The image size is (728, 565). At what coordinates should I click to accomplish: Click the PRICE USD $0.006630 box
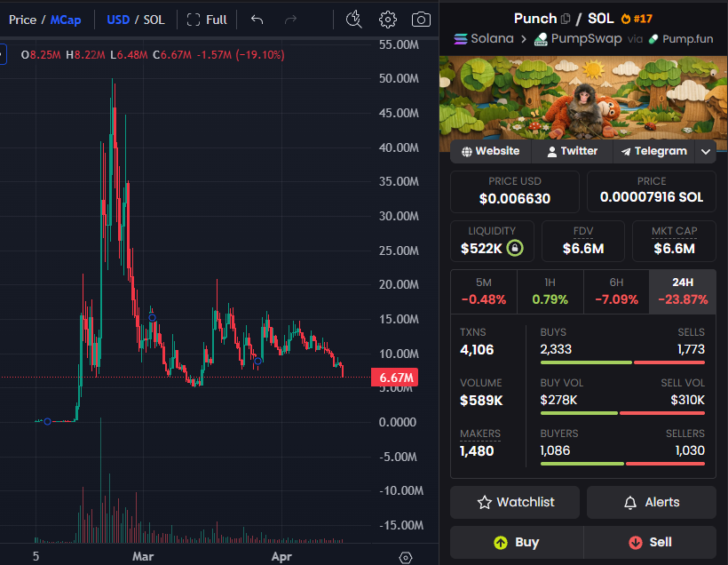tap(515, 191)
